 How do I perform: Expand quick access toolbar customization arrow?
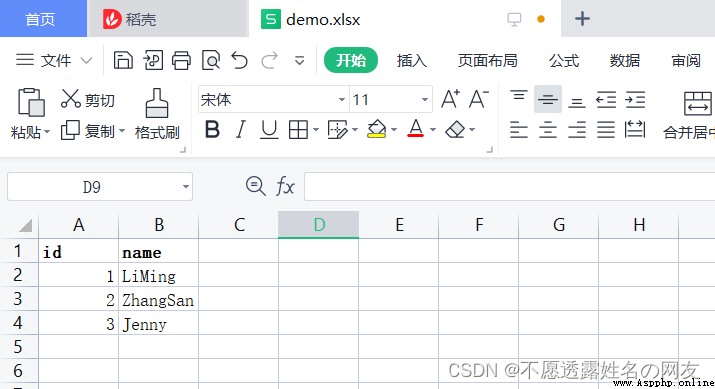click(x=300, y=61)
